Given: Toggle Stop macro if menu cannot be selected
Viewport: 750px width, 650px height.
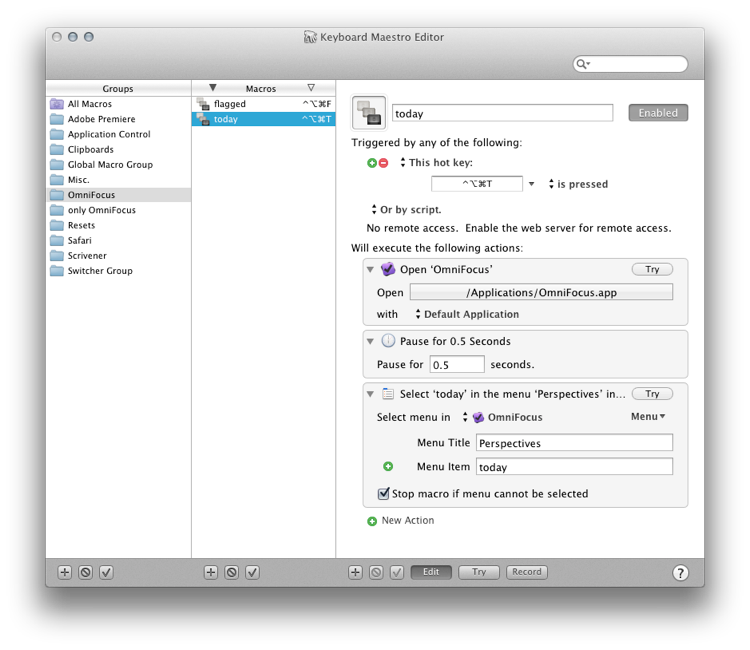Looking at the screenshot, I should [383, 494].
